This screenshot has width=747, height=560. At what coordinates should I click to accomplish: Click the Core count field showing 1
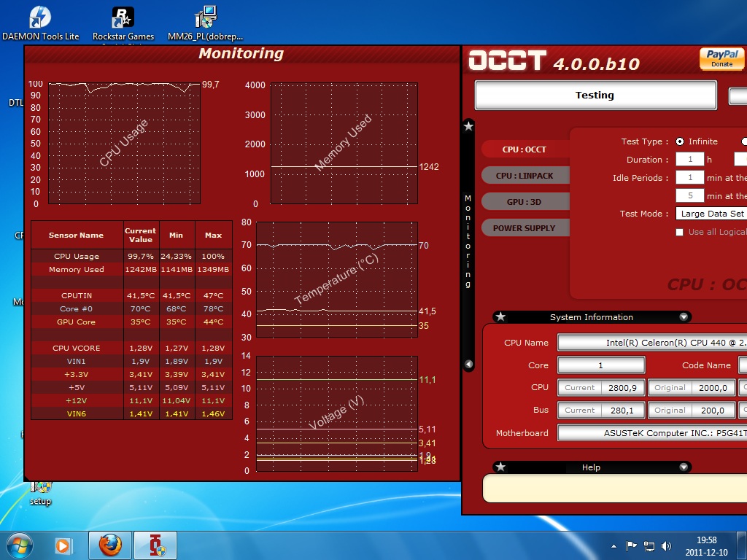coord(601,365)
